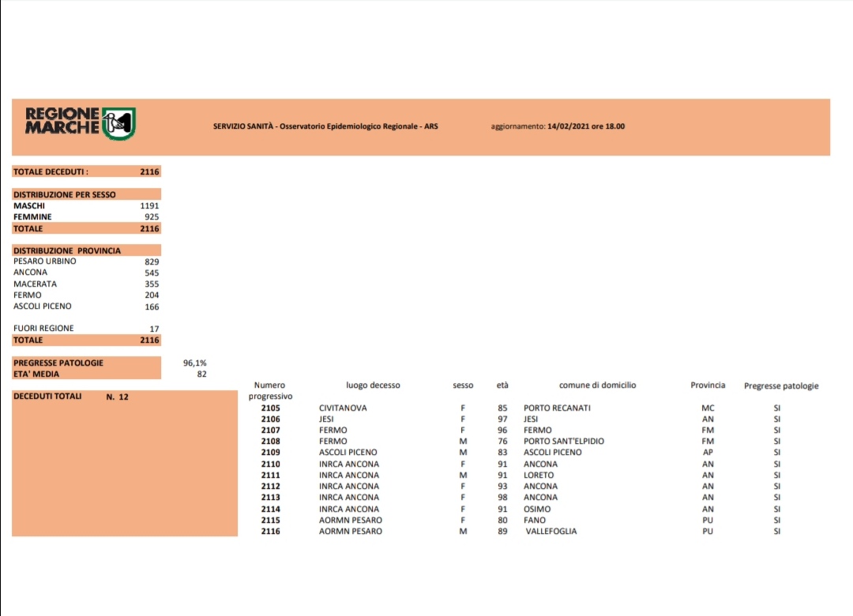This screenshot has height=616, width=853.
Task: Click the average age value 82
Action: tap(202, 374)
